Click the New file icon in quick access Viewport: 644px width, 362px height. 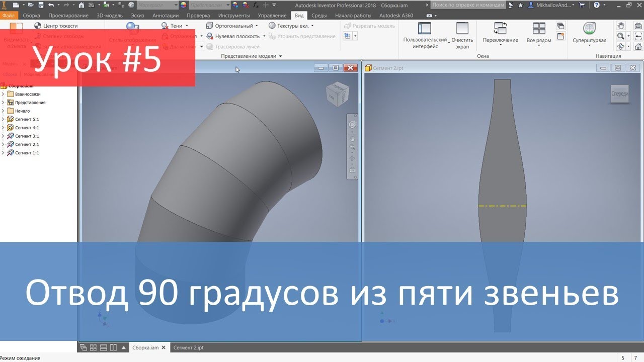pos(16,5)
